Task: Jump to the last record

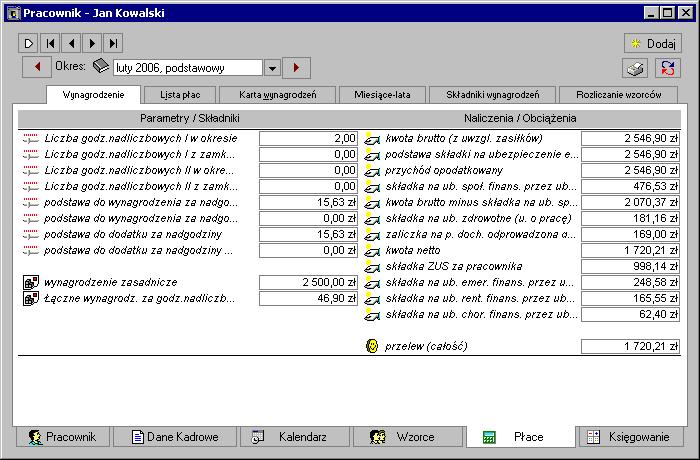Action: tap(113, 43)
